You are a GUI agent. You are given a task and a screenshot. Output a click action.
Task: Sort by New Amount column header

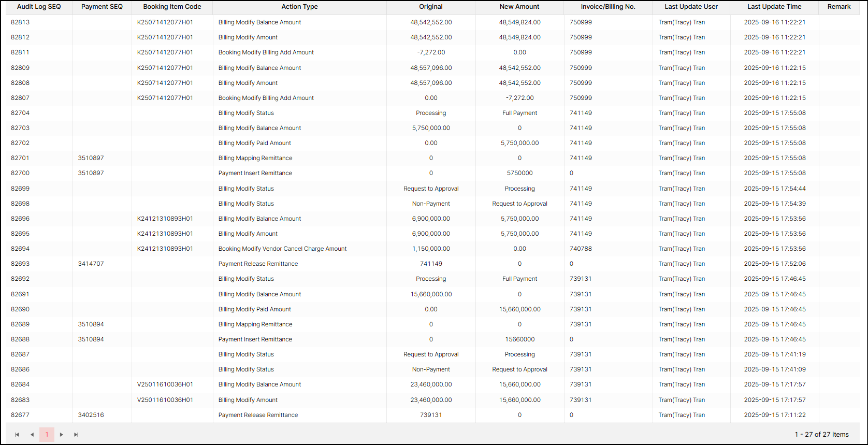pyautogui.click(x=519, y=7)
